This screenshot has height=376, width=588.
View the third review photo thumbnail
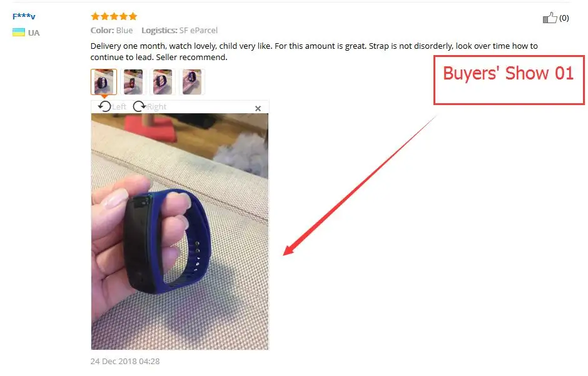(x=163, y=82)
